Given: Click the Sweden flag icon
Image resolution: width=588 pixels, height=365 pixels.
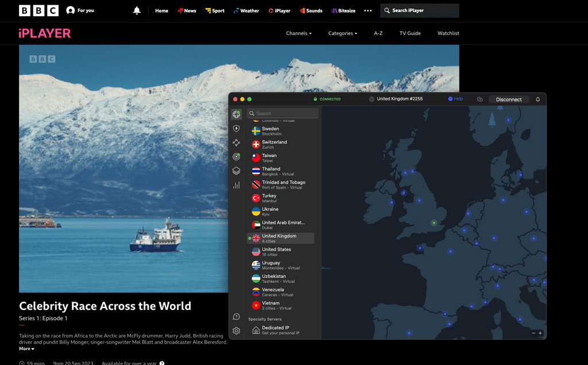Looking at the screenshot, I should (x=256, y=131).
